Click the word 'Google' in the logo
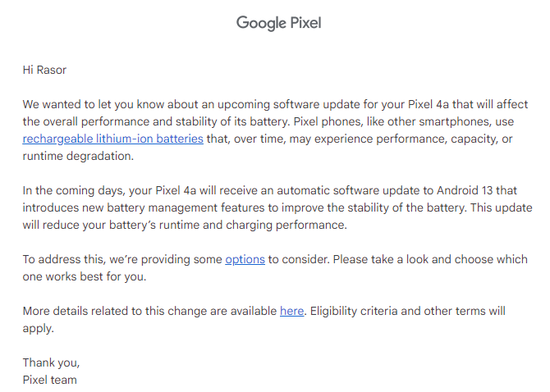The height and width of the screenshot is (392, 550). pos(261,24)
